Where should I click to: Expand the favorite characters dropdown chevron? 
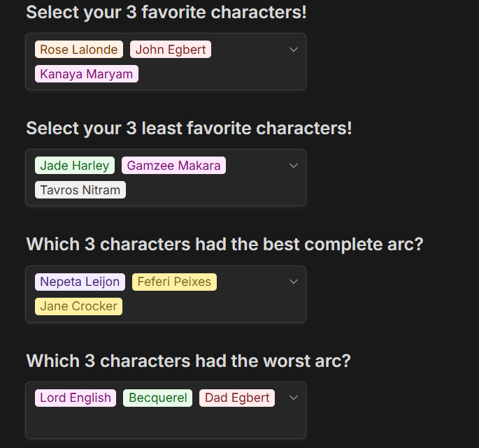click(x=294, y=50)
